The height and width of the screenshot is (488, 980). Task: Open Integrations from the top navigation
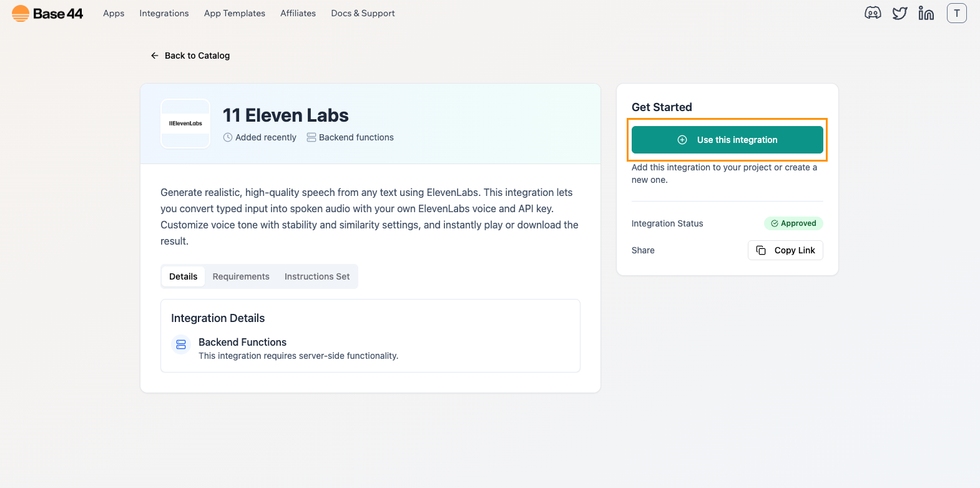pyautogui.click(x=164, y=13)
